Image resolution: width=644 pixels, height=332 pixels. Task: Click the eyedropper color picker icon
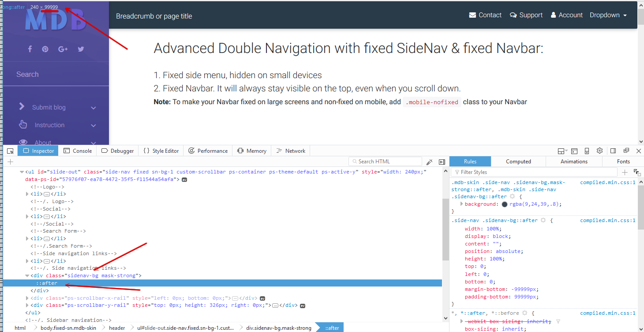pyautogui.click(x=429, y=162)
